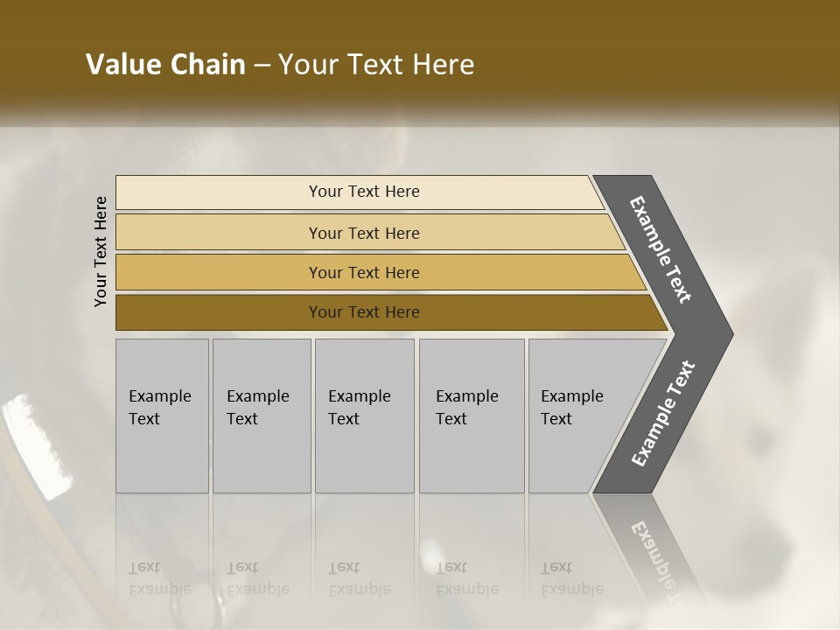The width and height of the screenshot is (840, 630).
Task: Click the reflected text below the first box
Action: [159, 579]
